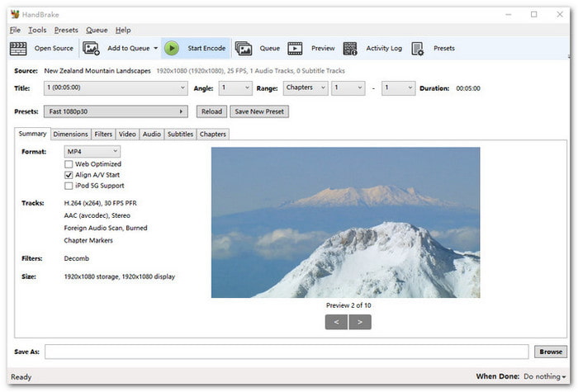Click the Add to Queue picture icon
Image resolution: width=578 pixels, height=392 pixels.
click(91, 48)
